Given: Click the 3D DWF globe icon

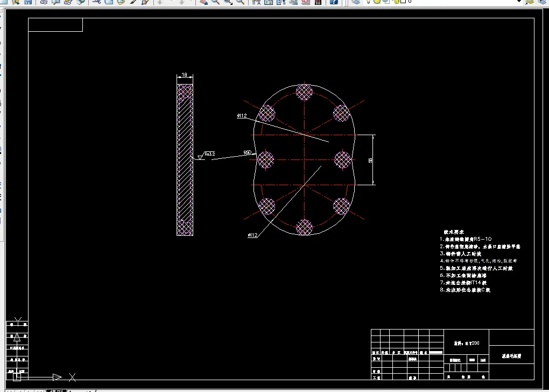Looking at the screenshot, I should pyautogui.click(x=81, y=2).
